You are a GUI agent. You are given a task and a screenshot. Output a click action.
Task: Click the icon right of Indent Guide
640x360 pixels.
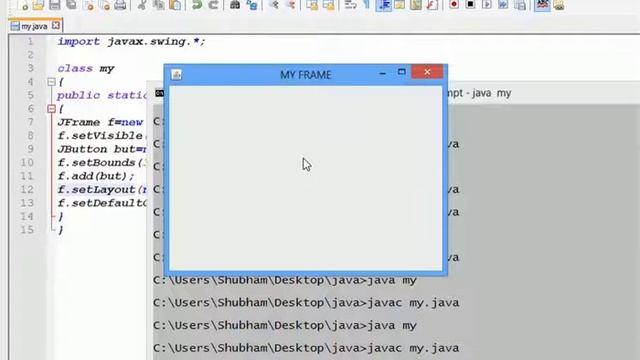click(400, 5)
